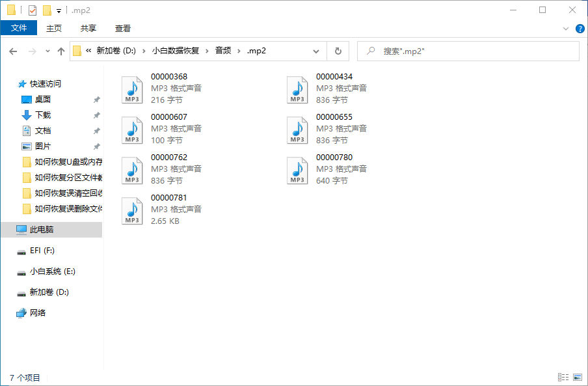Viewport: 588px width, 386px height.
Task: Expand the ribbon with the chevron
Action: pyautogui.click(x=565, y=29)
